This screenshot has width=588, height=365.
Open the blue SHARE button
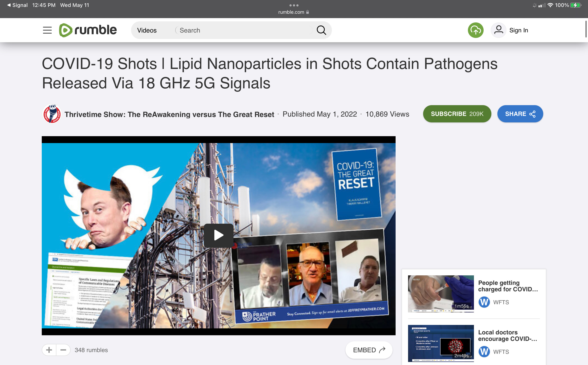click(x=520, y=114)
